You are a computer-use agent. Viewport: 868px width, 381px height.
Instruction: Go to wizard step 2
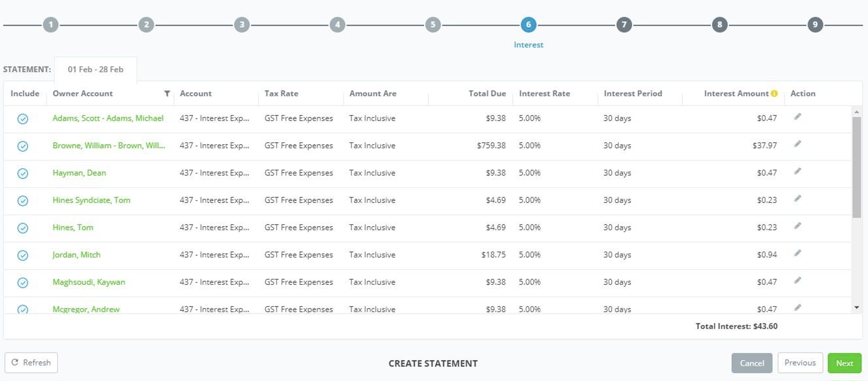coord(146,25)
